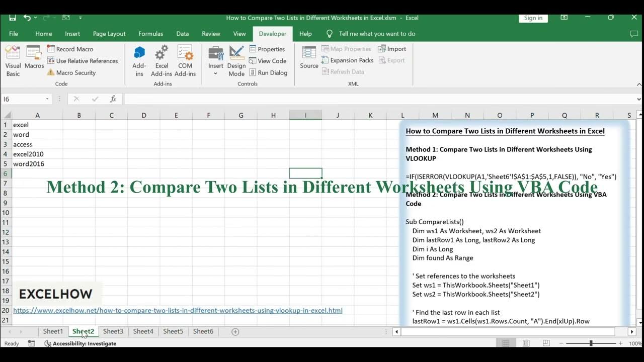Switch to the Sheet6 tab

click(203, 331)
